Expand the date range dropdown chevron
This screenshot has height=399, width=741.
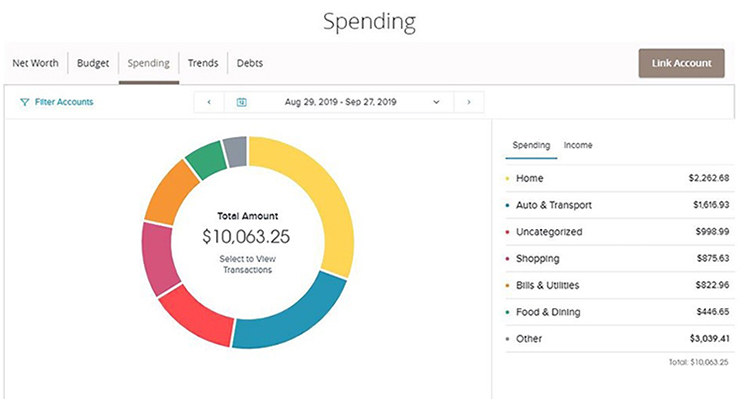click(436, 102)
